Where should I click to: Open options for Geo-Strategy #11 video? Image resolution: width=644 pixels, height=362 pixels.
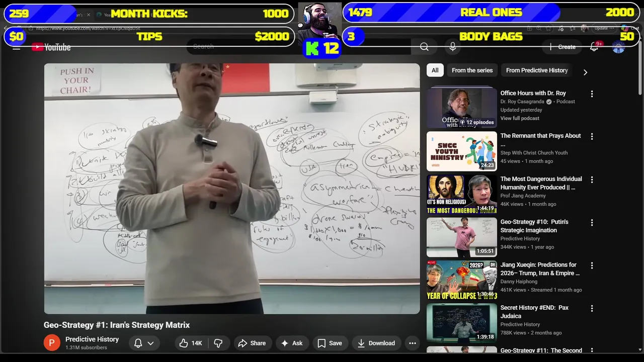(592, 350)
